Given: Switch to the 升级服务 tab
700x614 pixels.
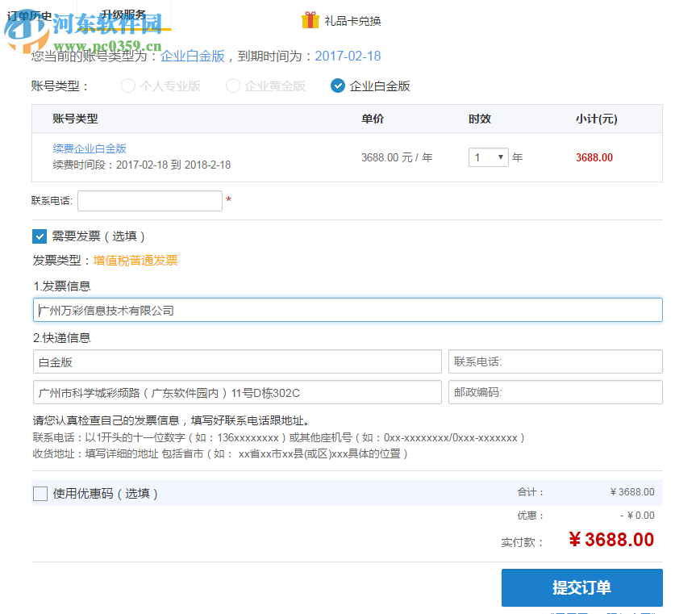Looking at the screenshot, I should pos(123,12).
